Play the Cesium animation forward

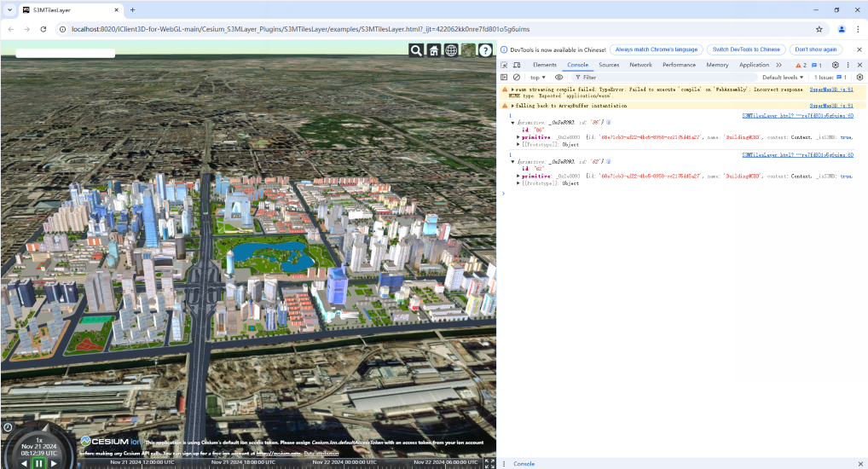(54, 464)
